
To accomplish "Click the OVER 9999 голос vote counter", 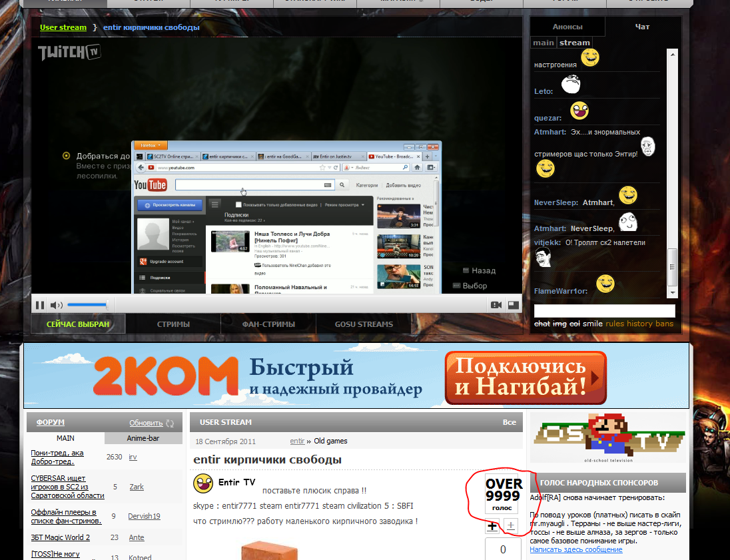I will [504, 494].
